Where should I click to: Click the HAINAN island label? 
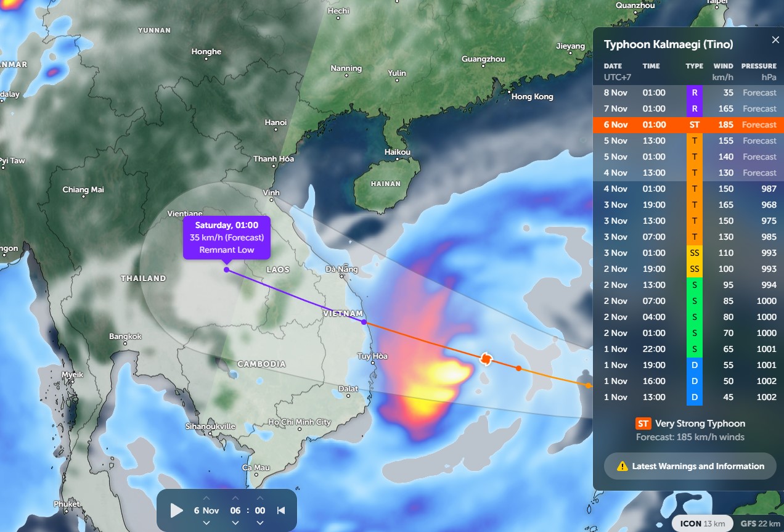[x=386, y=184]
